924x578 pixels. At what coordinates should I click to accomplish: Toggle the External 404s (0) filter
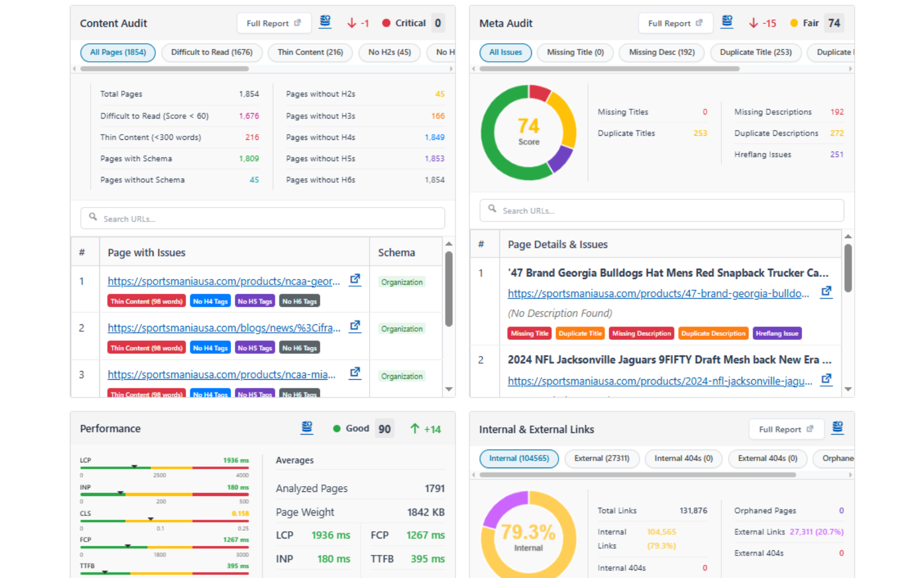(767, 458)
